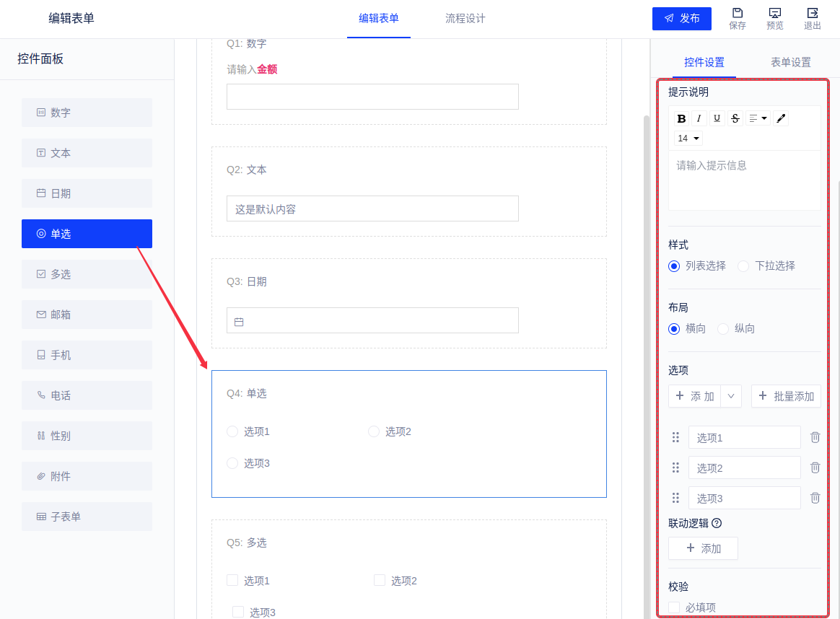Select 下拉选择 style radio button
Image resolution: width=840 pixels, height=619 pixels.
point(743,266)
